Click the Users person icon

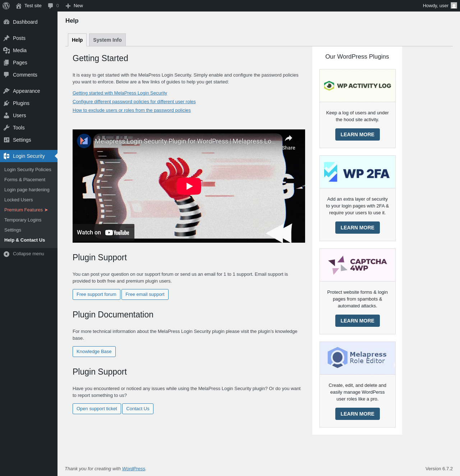[x=6, y=115]
